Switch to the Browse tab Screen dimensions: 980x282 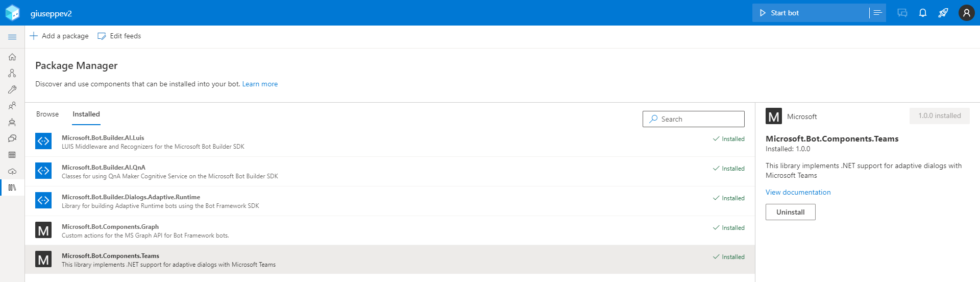tap(47, 114)
